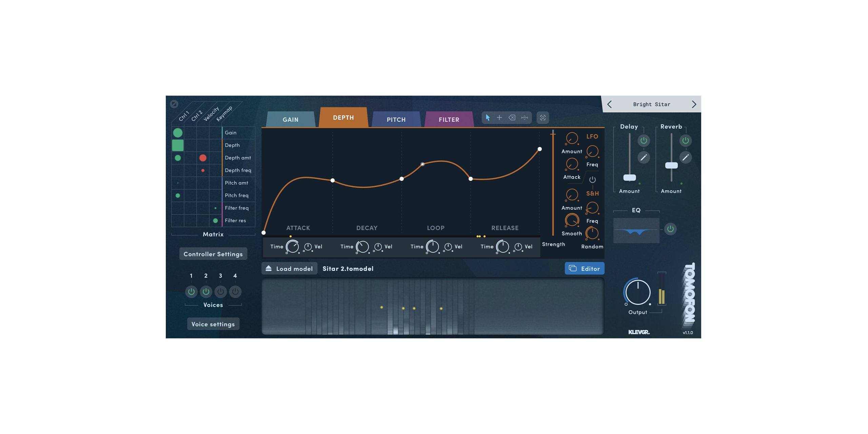Click the Delay edit pencil icon
868x434 pixels.
click(644, 157)
